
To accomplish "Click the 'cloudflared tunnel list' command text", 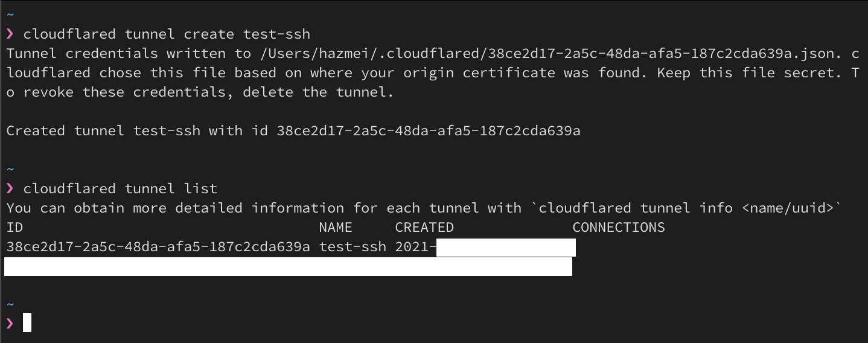I will click(x=120, y=189).
